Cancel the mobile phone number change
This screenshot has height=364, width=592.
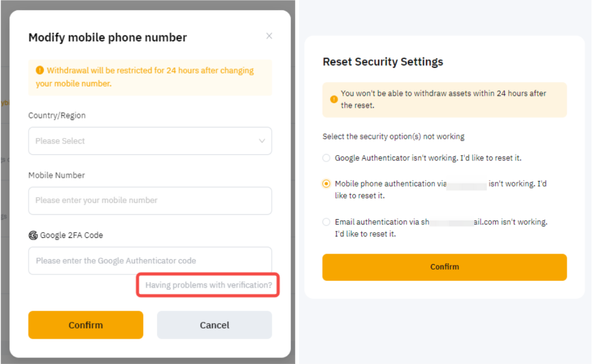tap(214, 325)
